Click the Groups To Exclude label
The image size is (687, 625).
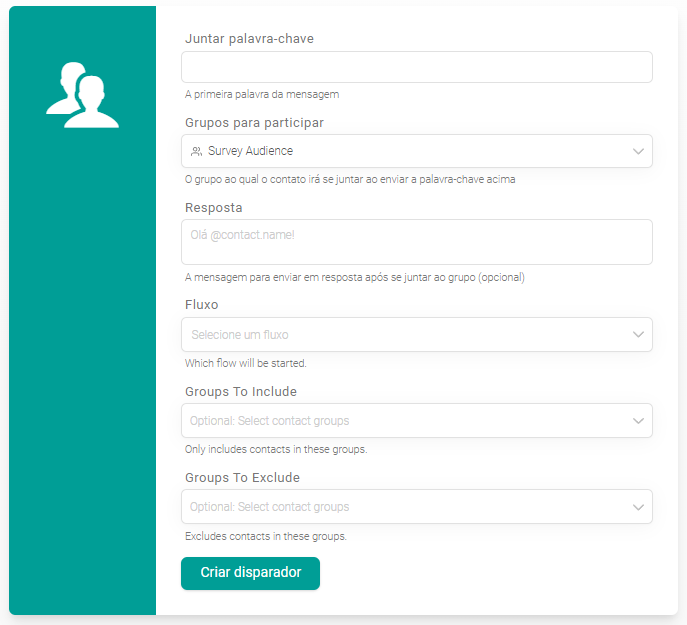point(242,477)
